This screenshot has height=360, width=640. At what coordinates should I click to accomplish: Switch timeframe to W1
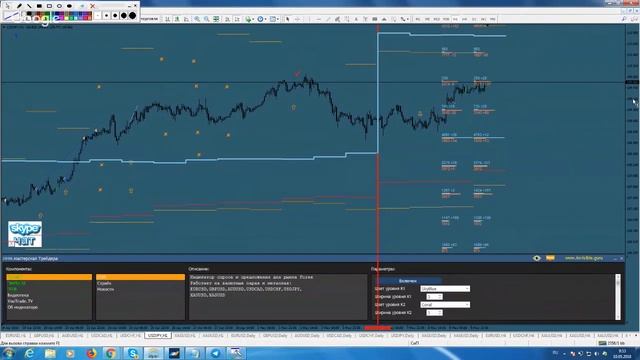483,19
